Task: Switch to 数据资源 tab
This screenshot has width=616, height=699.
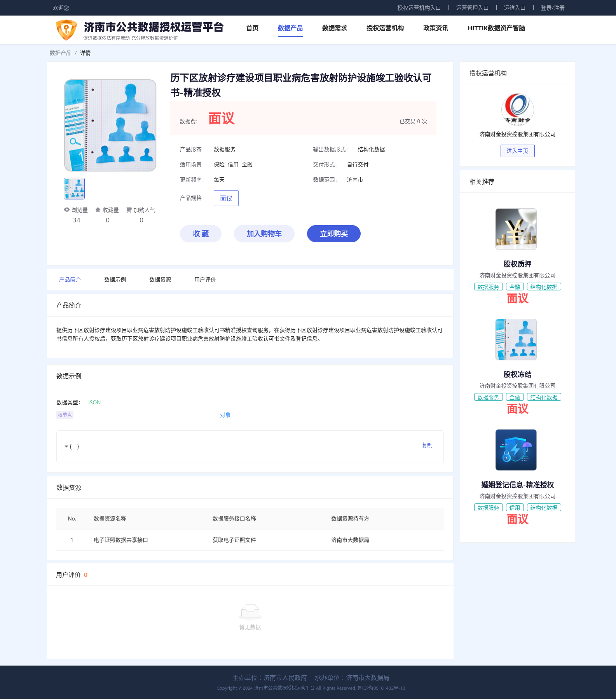Action: pyautogui.click(x=160, y=280)
